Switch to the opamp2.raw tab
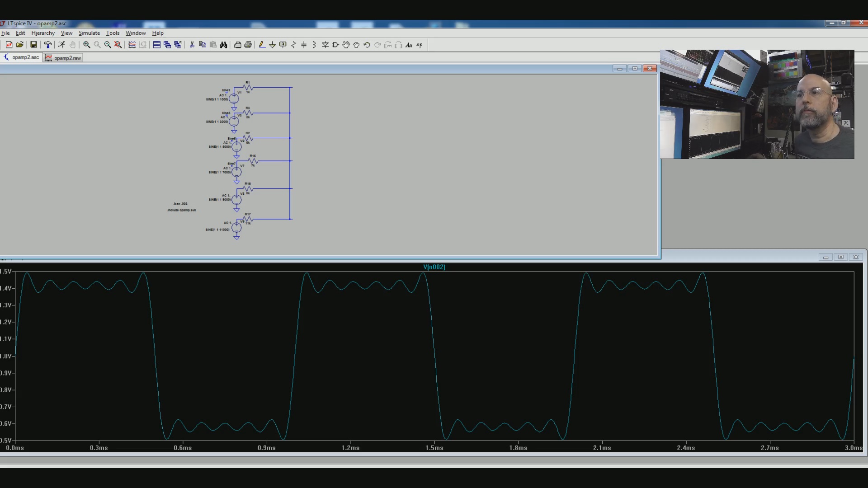The width and height of the screenshot is (868, 488). (63, 58)
